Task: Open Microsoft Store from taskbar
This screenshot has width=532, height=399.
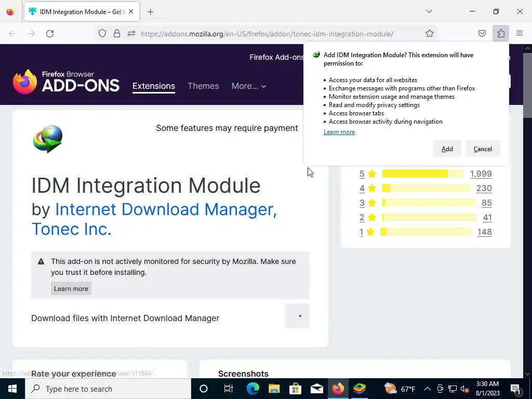Action: [x=296, y=389]
